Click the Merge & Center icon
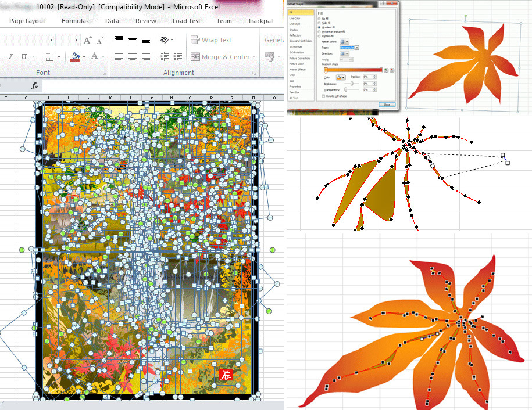 (195, 57)
